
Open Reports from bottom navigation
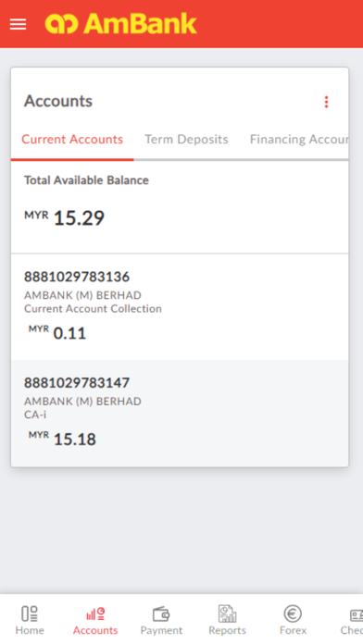pyautogui.click(x=227, y=620)
